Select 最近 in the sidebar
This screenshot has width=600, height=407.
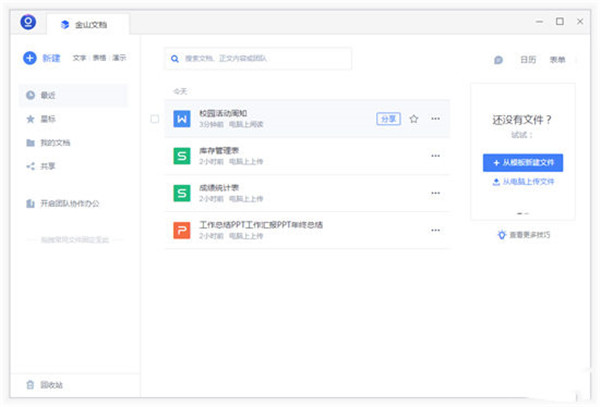coord(73,95)
